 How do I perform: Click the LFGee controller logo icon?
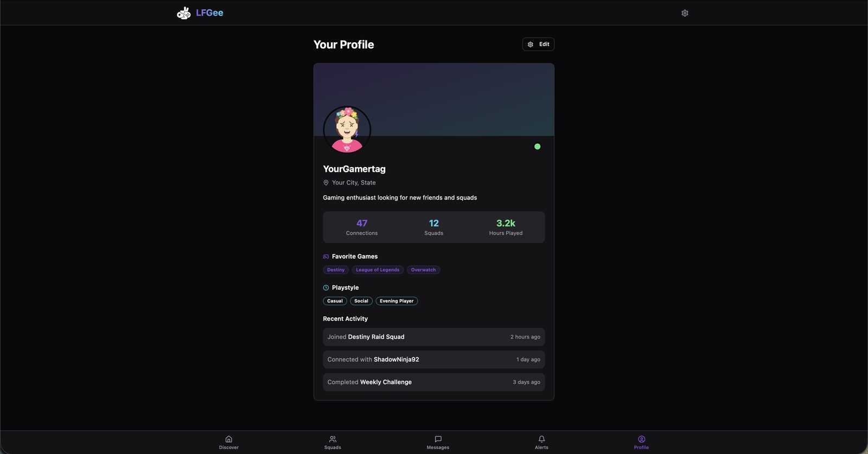(184, 13)
